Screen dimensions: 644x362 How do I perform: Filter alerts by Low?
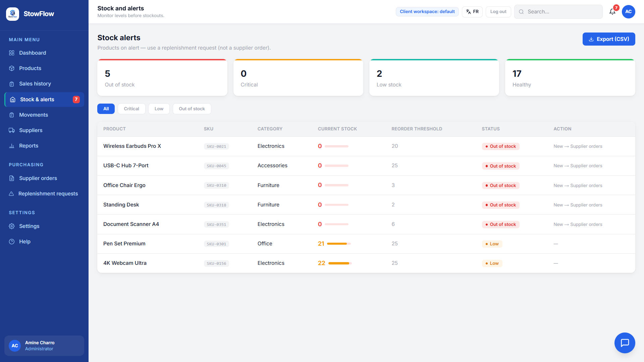pyautogui.click(x=159, y=109)
